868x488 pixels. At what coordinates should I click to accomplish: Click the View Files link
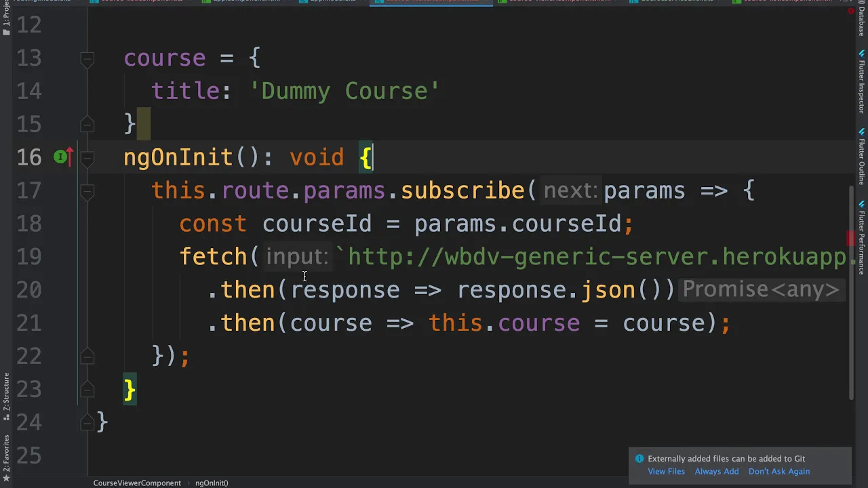[x=666, y=472]
